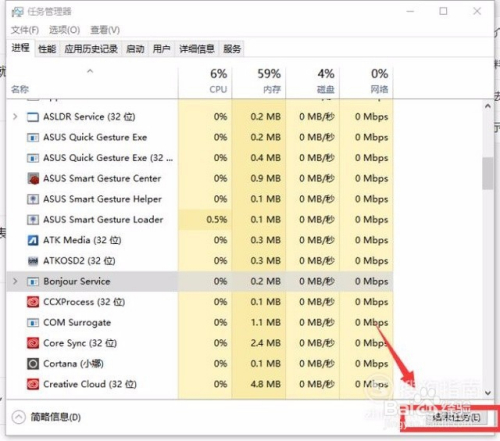
Task: Click the scrollbar up arrow
Action: pos(488,106)
